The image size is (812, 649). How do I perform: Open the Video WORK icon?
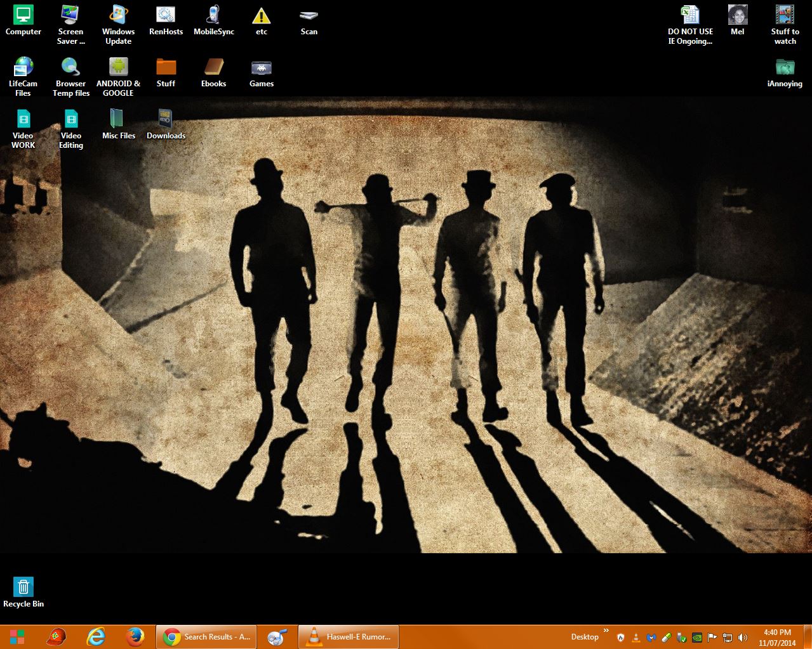pyautogui.click(x=23, y=129)
